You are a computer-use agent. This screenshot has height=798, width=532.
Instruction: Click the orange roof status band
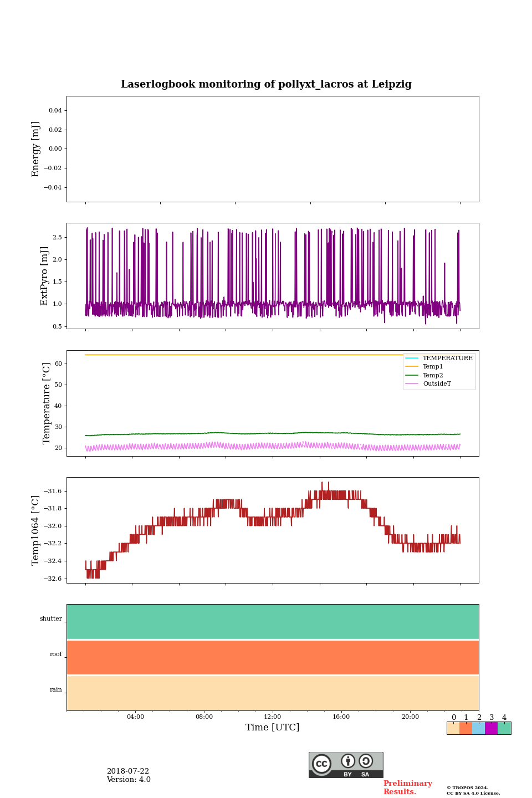coord(273,657)
